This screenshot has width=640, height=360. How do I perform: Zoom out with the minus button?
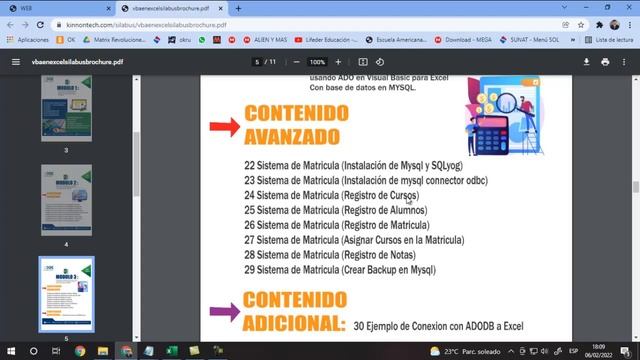tap(297, 62)
